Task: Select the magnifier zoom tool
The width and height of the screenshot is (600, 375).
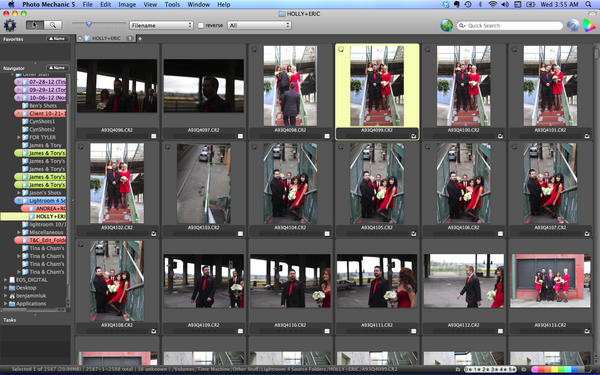Action: [53, 25]
